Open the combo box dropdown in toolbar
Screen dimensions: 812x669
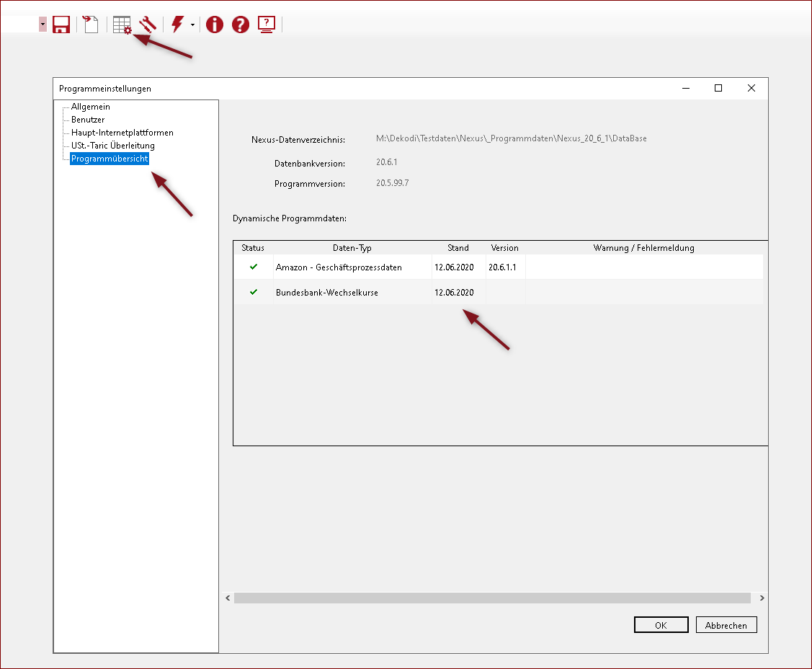43,25
